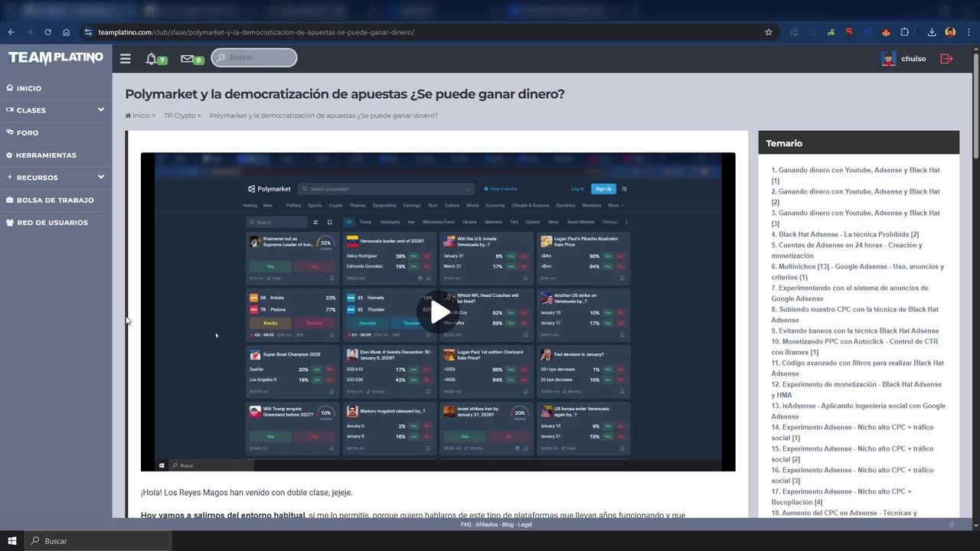Expand the Recursos chevron
Viewport: 980px width, 551px height.
point(101,177)
